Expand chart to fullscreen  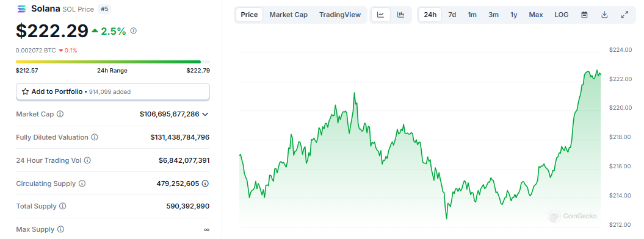point(624,15)
